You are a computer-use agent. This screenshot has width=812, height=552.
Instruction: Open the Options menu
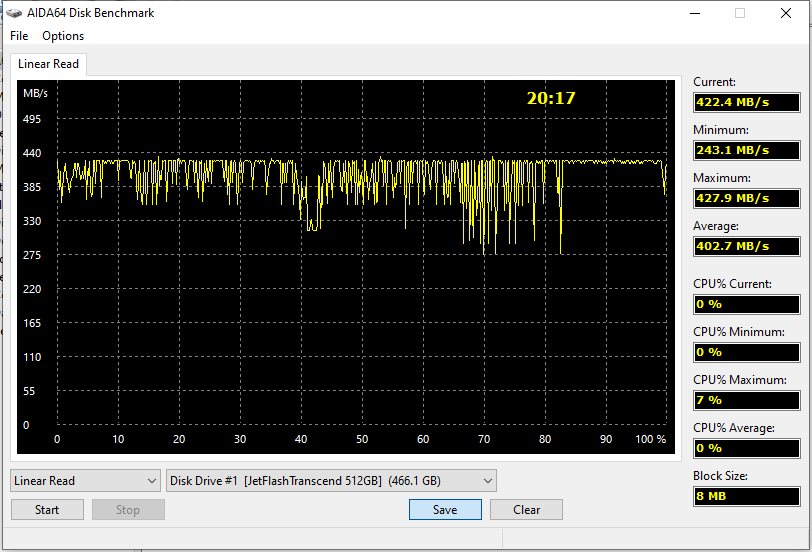pos(63,36)
